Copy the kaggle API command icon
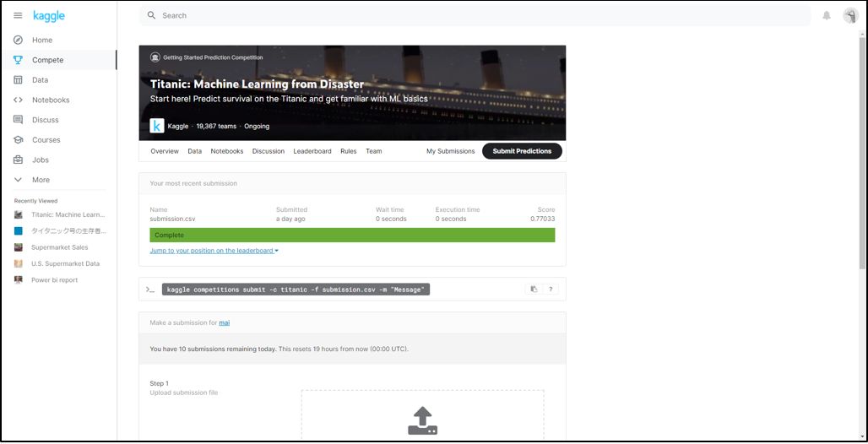868x444 pixels. (534, 289)
